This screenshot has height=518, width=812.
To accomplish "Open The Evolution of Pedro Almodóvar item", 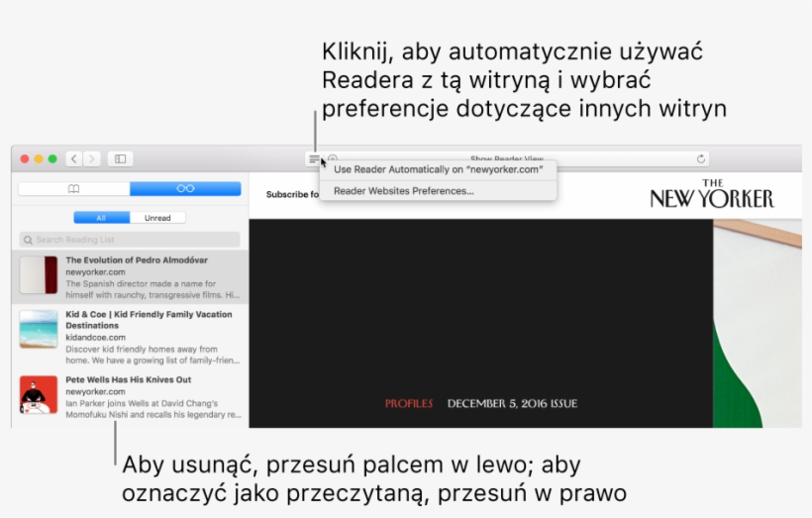I will pyautogui.click(x=130, y=277).
